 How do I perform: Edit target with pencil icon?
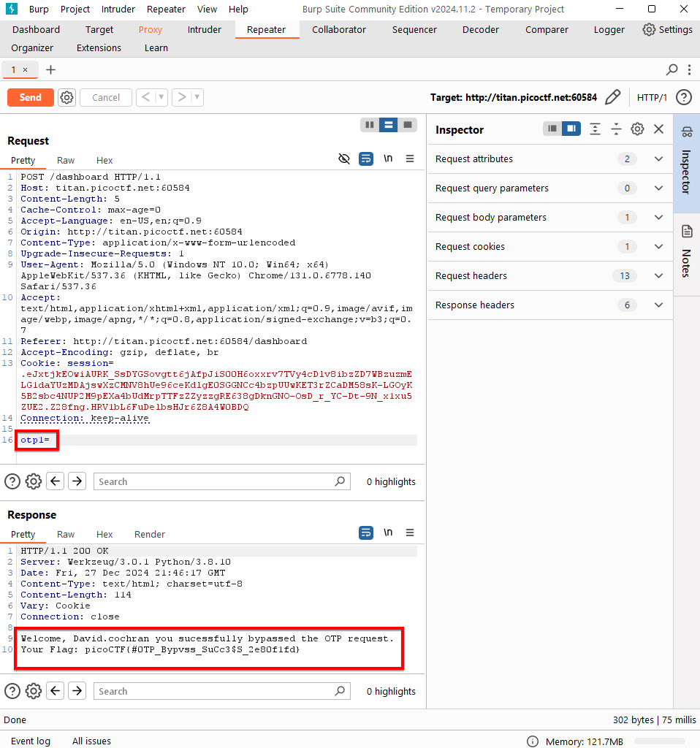612,97
